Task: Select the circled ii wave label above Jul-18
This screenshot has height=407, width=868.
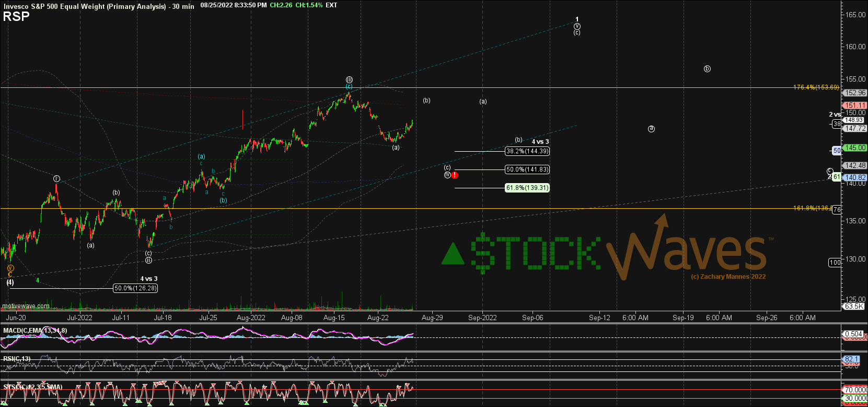Action: pos(148,260)
